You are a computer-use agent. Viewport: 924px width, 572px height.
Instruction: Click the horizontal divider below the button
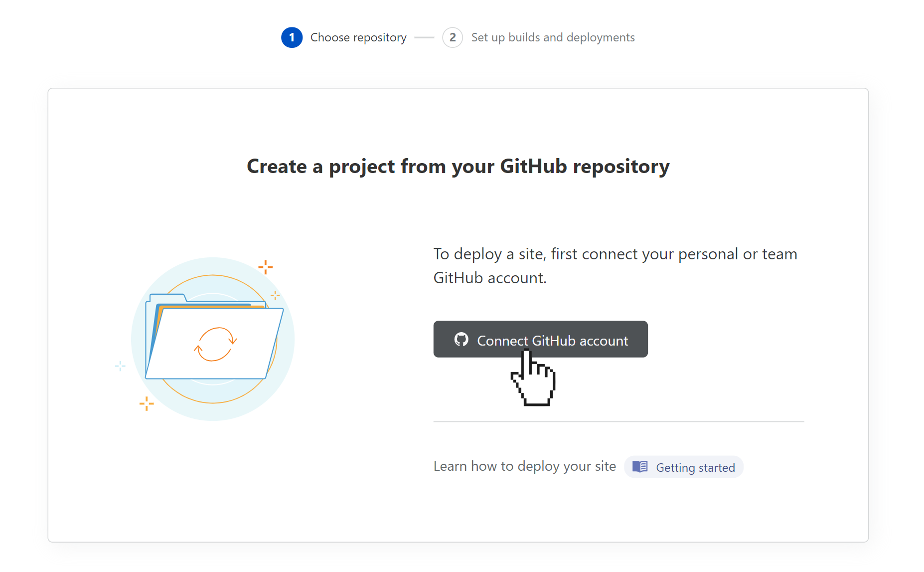point(618,422)
